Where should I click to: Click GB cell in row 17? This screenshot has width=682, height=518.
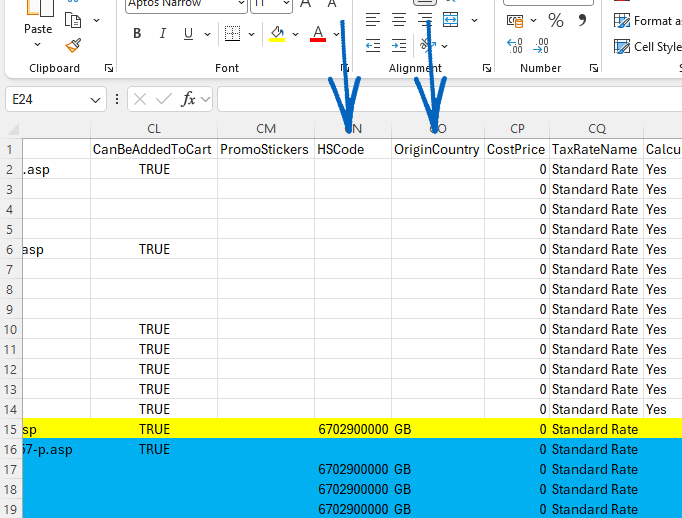(438, 469)
